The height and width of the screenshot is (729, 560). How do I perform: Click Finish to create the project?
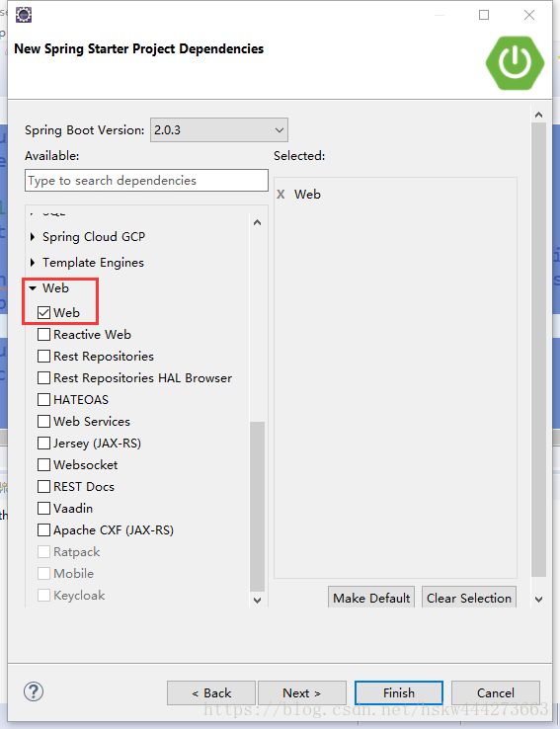pyautogui.click(x=399, y=692)
